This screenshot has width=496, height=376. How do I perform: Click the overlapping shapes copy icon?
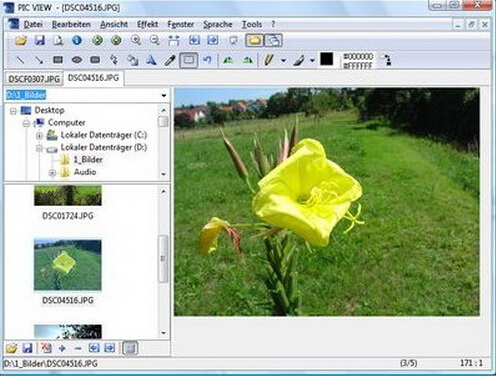coord(133,60)
